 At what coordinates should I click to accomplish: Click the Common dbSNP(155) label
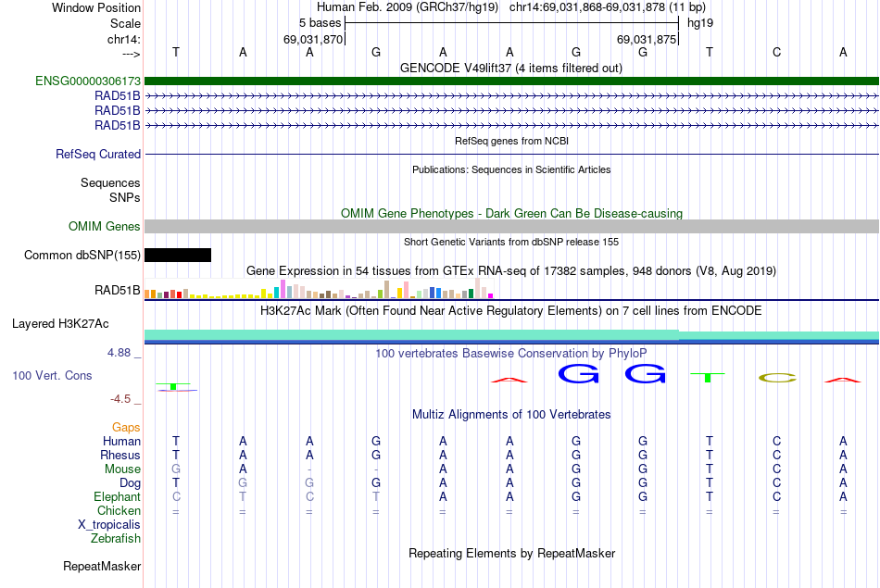click(82, 256)
